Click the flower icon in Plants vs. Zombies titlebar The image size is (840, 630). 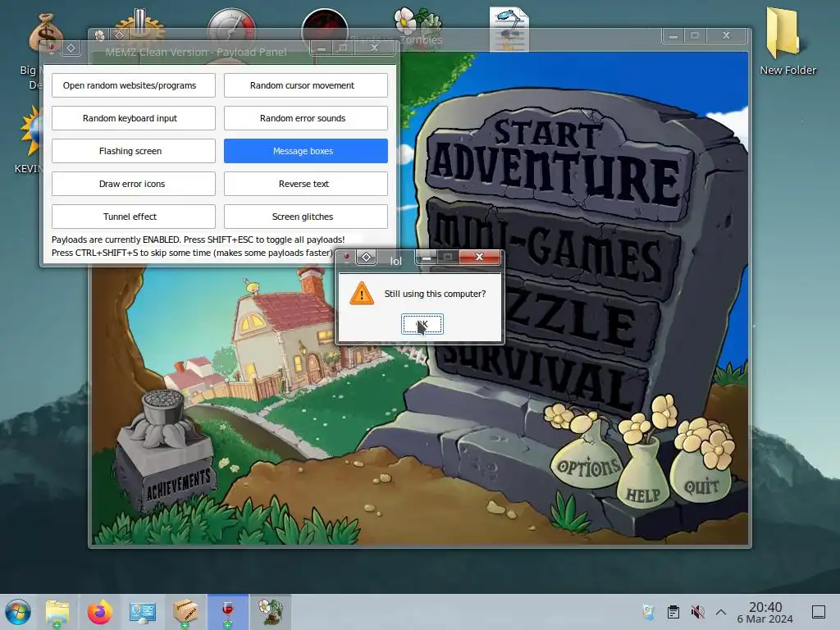tap(99, 35)
